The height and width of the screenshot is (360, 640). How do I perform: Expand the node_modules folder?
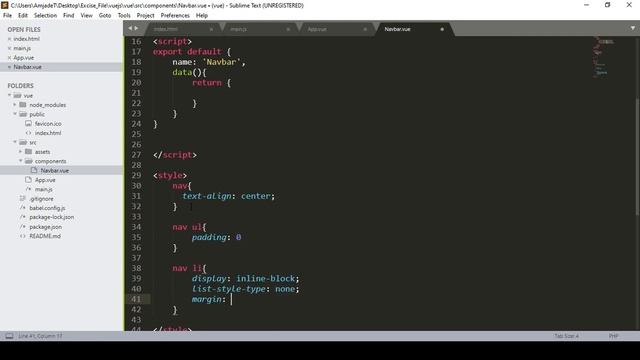pyautogui.click(x=15, y=104)
